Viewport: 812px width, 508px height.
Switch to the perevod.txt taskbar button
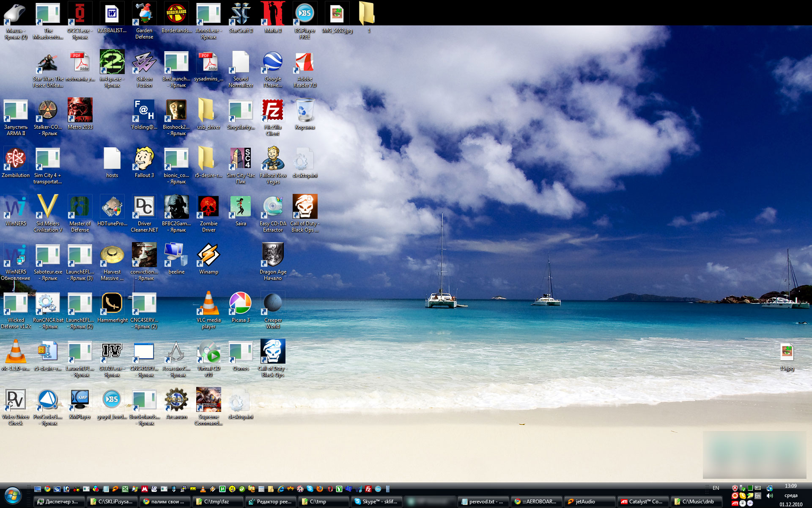click(x=483, y=501)
